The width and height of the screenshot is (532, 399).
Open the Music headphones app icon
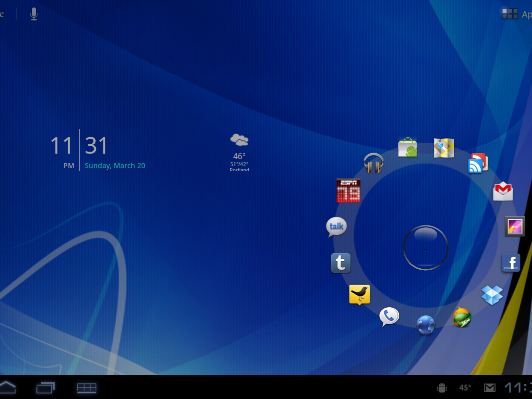click(x=373, y=163)
